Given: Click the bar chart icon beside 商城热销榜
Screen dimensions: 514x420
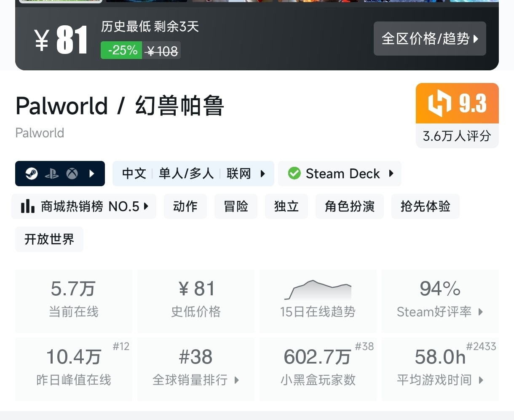Looking at the screenshot, I should pyautogui.click(x=27, y=206).
